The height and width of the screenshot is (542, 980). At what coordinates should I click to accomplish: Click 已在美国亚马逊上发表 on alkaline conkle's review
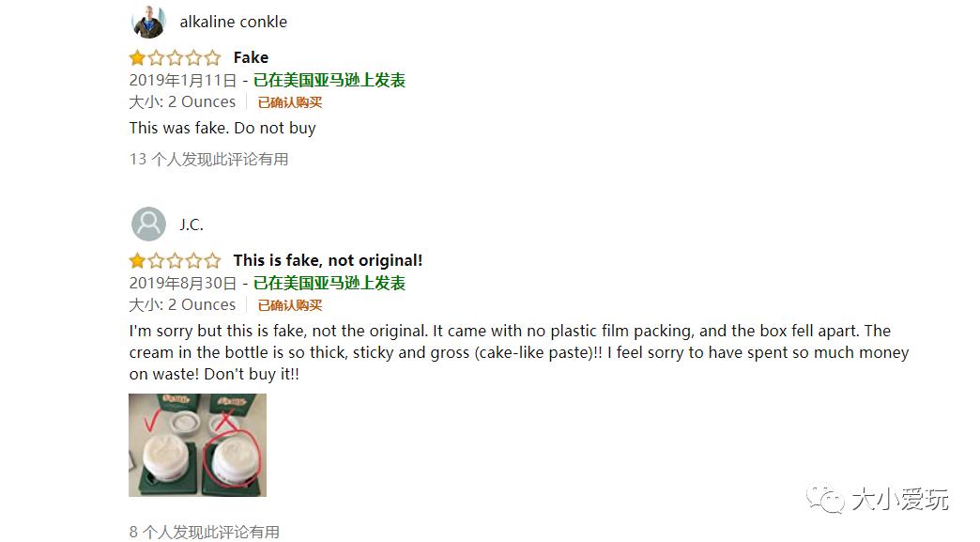[x=329, y=80]
